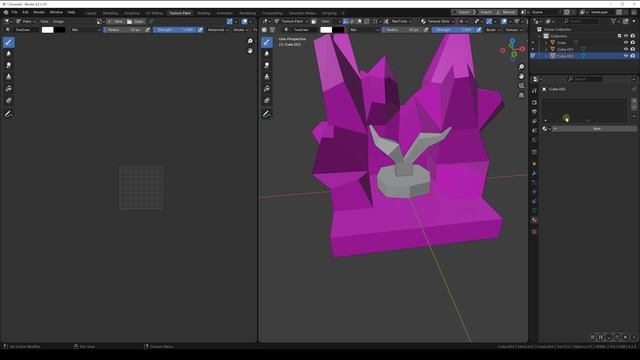Select the Mask tool in the image editor
This screenshot has width=640, height=360.
9,100
